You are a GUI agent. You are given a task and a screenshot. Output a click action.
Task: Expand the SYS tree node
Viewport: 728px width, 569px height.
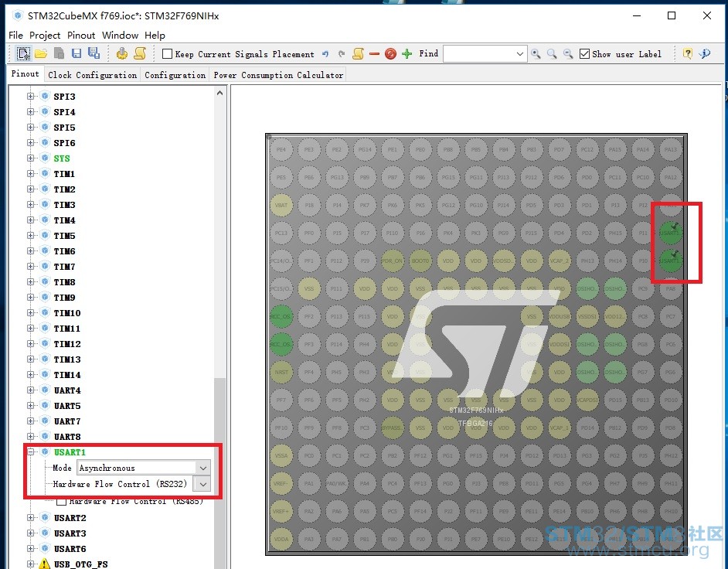tap(31, 158)
